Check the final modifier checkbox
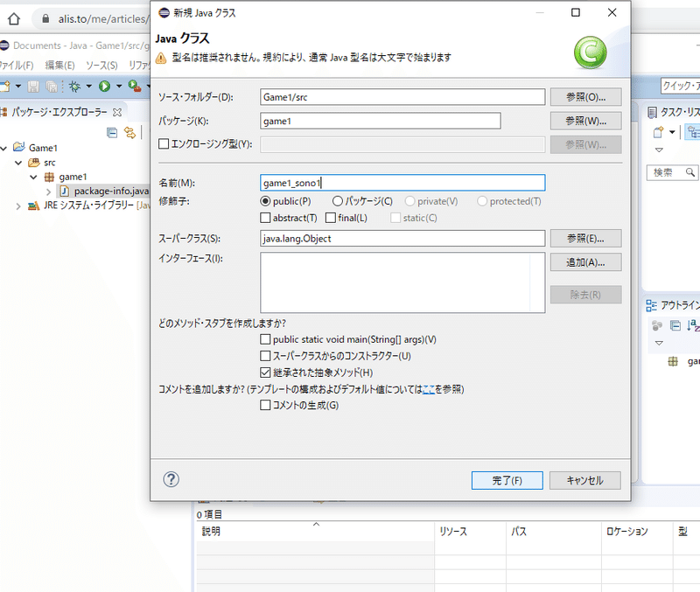The image size is (700, 592). tap(331, 218)
